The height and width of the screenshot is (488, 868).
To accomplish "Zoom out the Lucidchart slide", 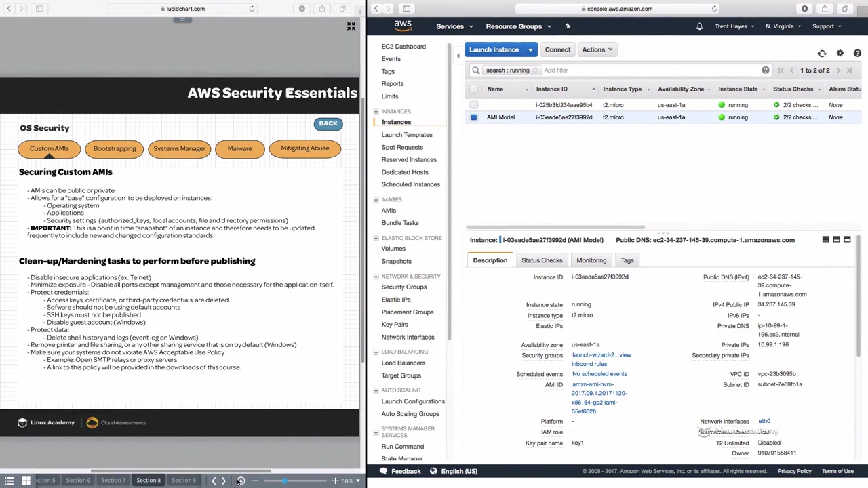I will click(255, 481).
